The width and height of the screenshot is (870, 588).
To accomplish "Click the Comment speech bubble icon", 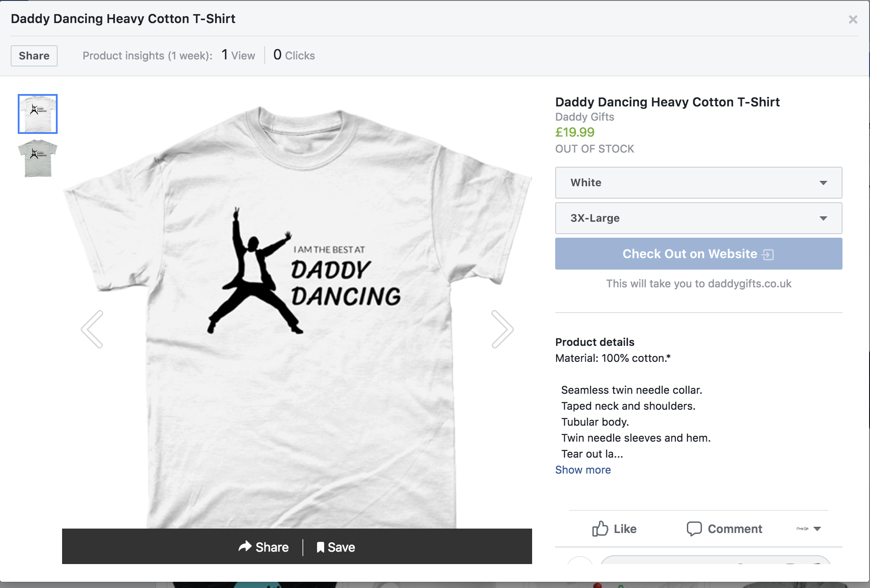I will click(694, 529).
